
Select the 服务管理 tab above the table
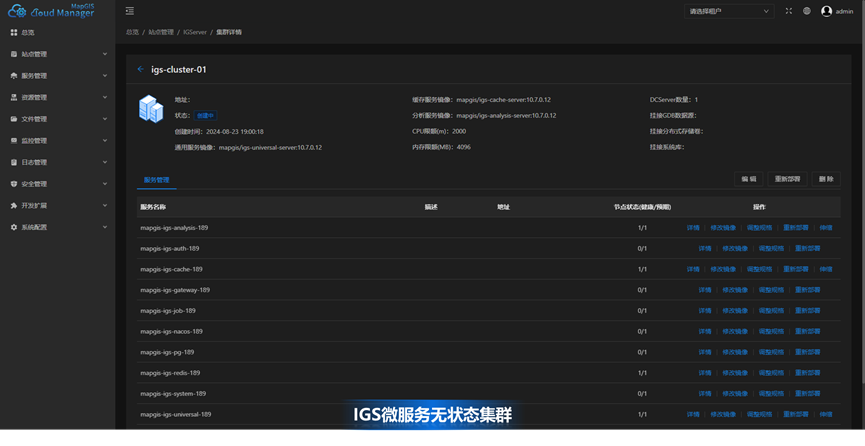click(x=157, y=180)
